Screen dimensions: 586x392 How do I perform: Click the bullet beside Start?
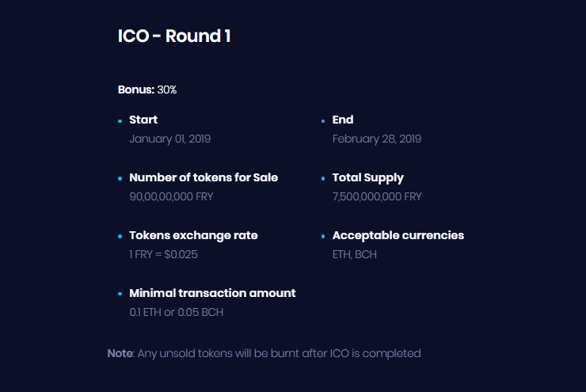pyautogui.click(x=120, y=121)
